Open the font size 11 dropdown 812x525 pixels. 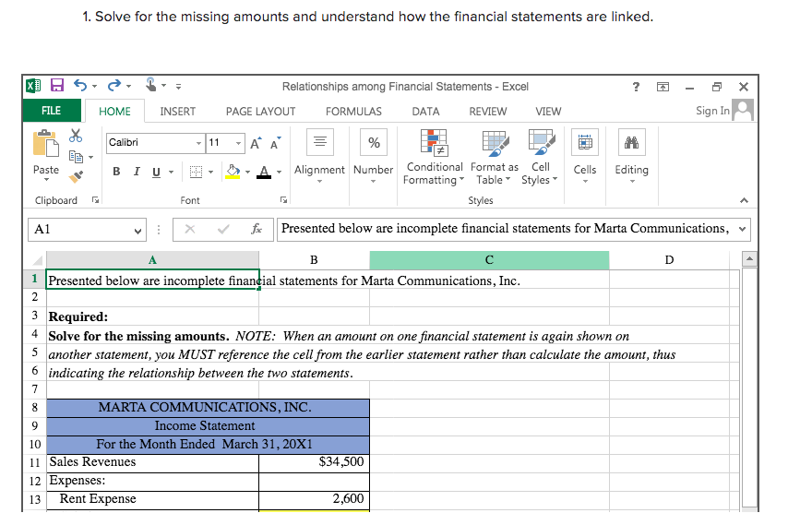tap(238, 143)
